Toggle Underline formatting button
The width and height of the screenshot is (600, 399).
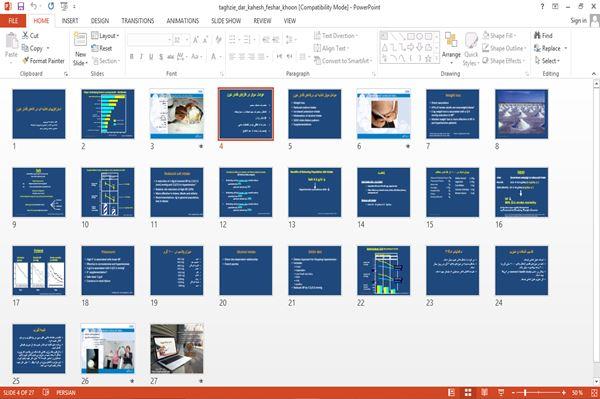tap(151, 57)
